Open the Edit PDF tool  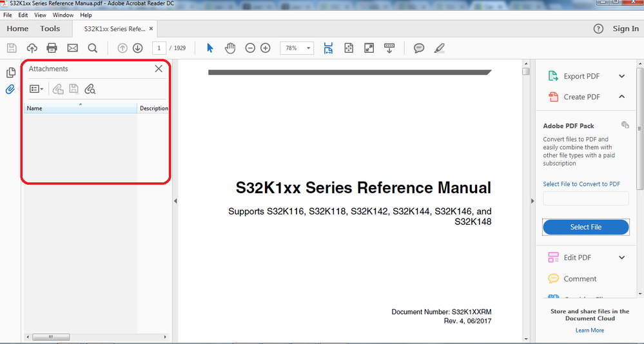tap(577, 258)
